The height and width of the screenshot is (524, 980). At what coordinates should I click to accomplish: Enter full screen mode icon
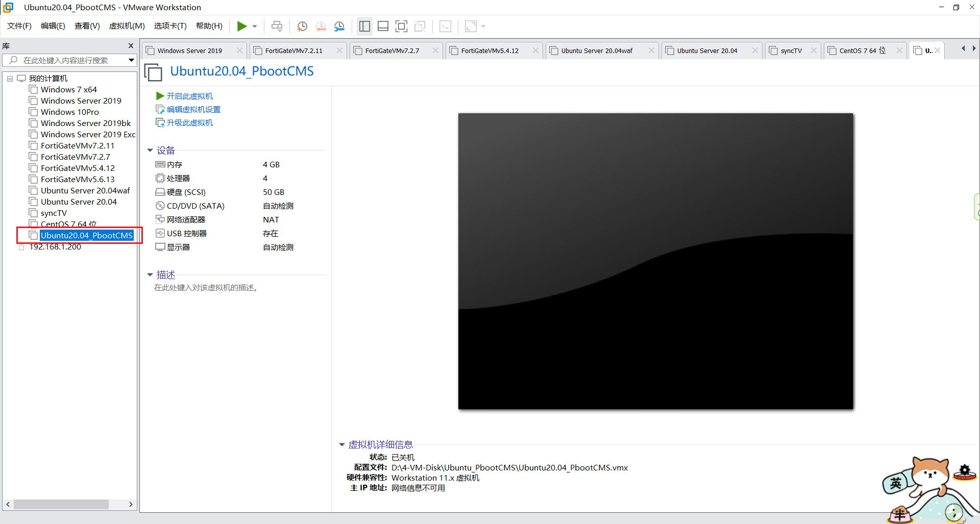pyautogui.click(x=401, y=26)
